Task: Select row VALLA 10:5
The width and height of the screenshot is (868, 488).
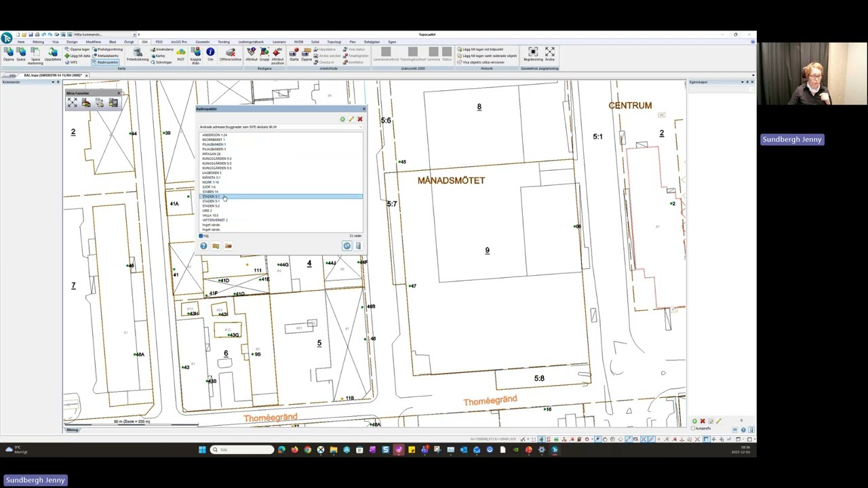Action: [281, 216]
